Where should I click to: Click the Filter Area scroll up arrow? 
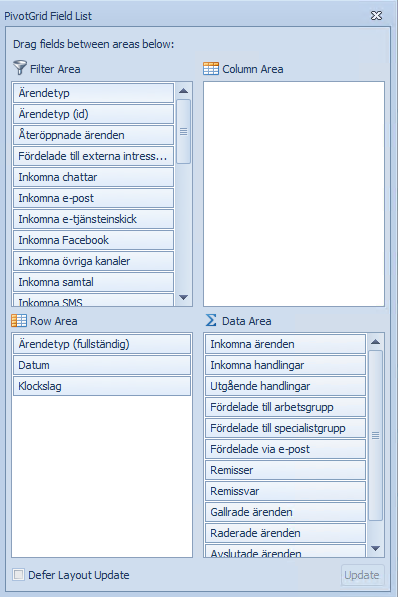[184, 91]
